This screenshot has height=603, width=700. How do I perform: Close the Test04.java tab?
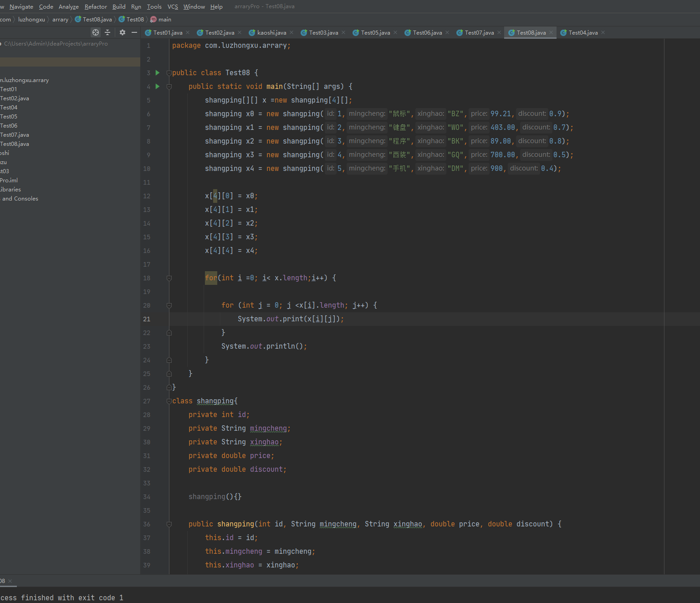[603, 32]
